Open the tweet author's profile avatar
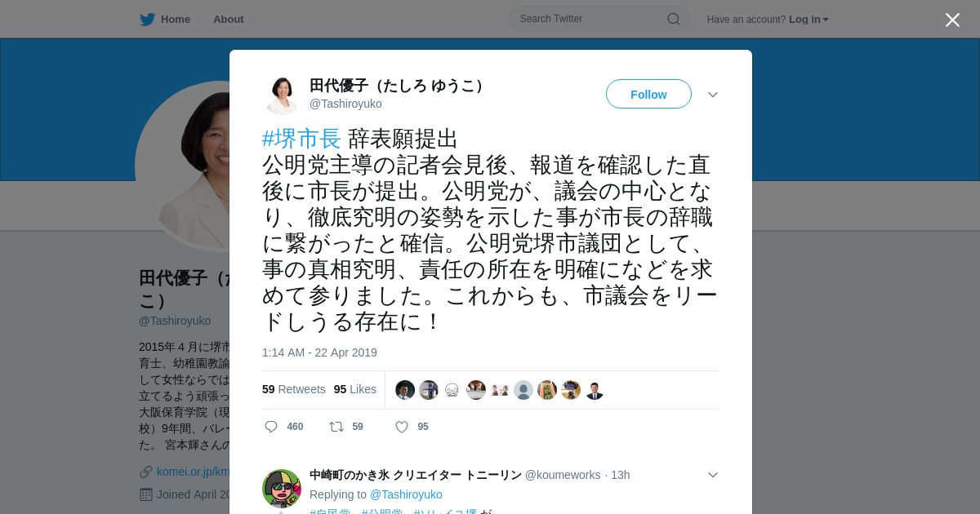Screen dimensions: 980x514 coord(282,95)
